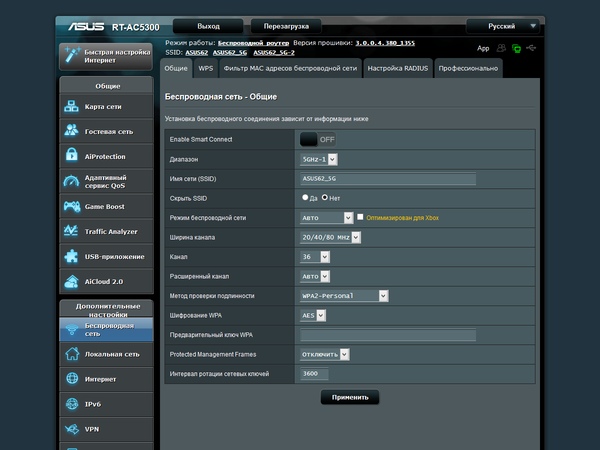
Task: Open Гостевая сеть guest network icon
Action: coord(72,131)
